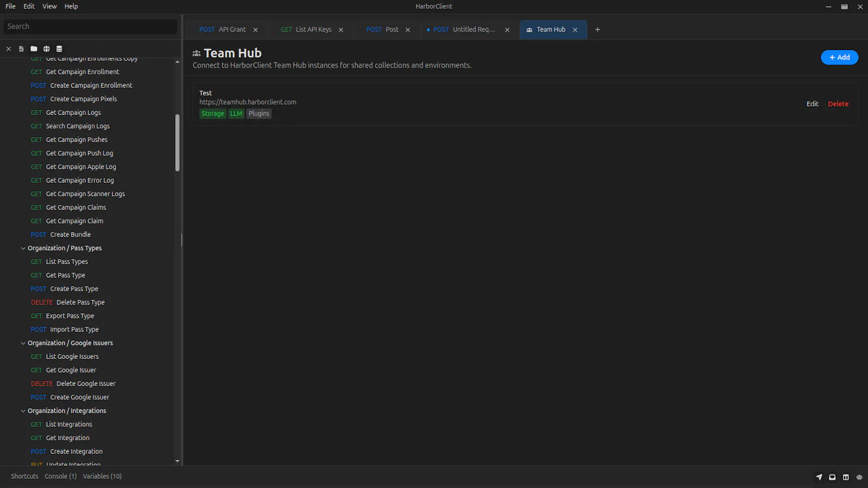Click the database stack icon in sidebar
Screen dimensions: 868x488
(59, 49)
